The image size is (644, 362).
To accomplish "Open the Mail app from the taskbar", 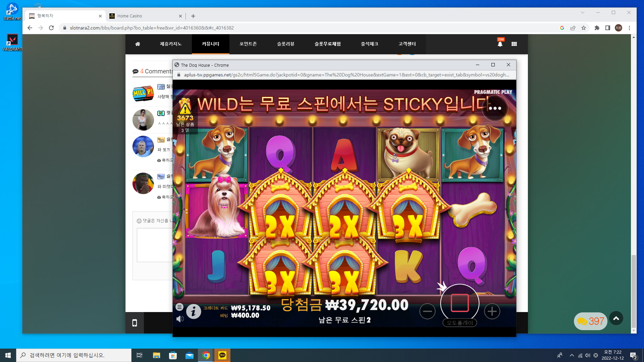I will 190,355.
